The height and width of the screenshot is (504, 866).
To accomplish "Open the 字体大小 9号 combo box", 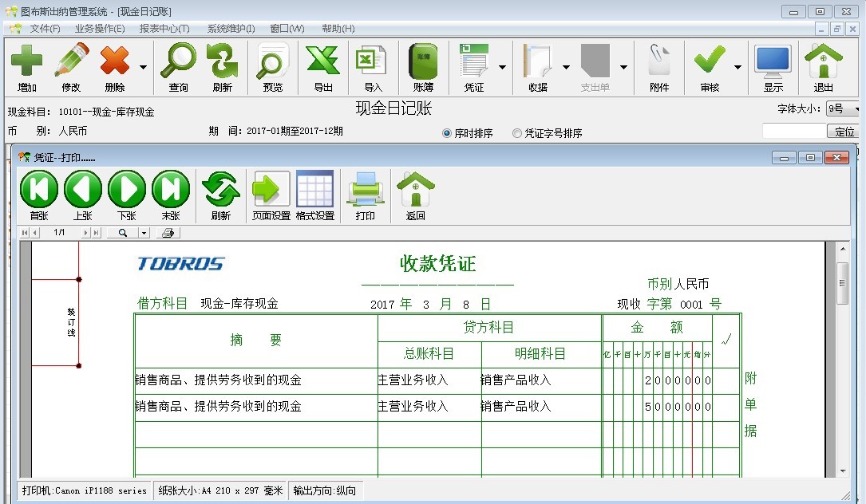I will (844, 108).
